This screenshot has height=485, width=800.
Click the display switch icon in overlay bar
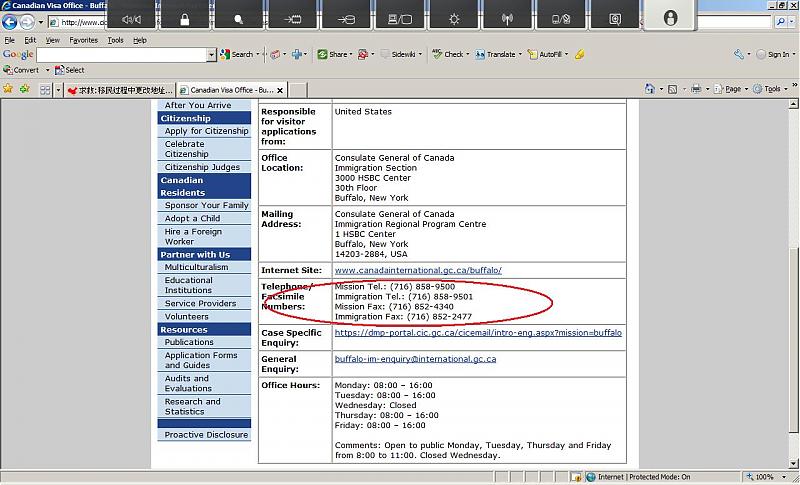pos(400,19)
